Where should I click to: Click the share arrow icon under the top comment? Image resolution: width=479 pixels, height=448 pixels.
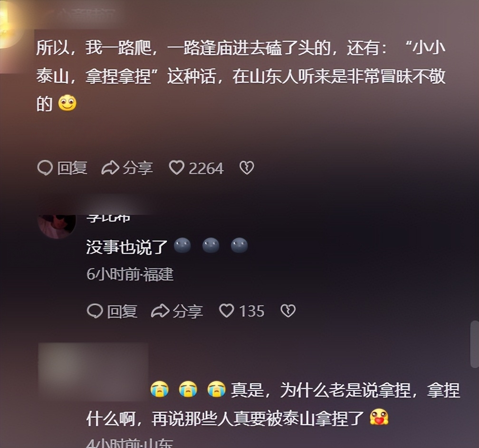pos(110,168)
